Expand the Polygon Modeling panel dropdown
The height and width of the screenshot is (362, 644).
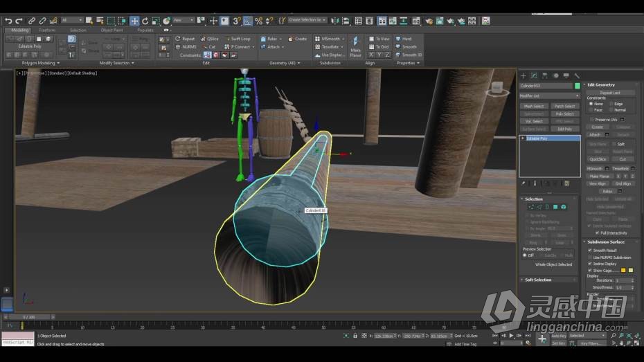[x=41, y=63]
